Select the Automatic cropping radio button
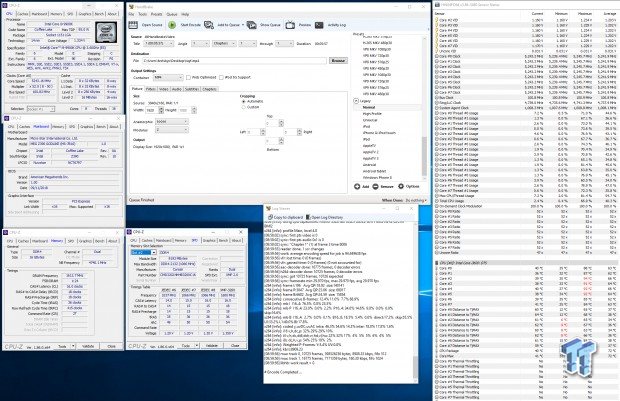This screenshot has width=620, height=401. coord(244,102)
